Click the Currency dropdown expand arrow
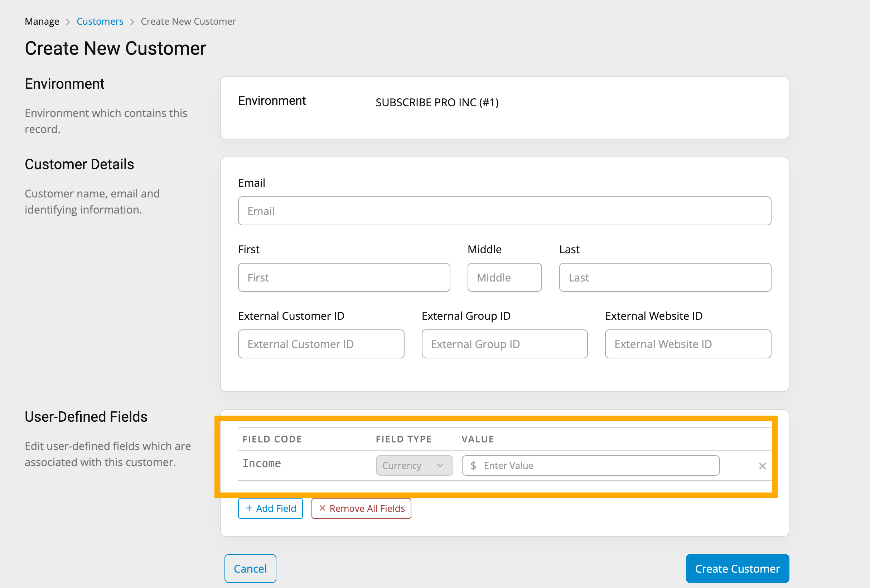Viewport: 870px width, 588px height. 442,466
